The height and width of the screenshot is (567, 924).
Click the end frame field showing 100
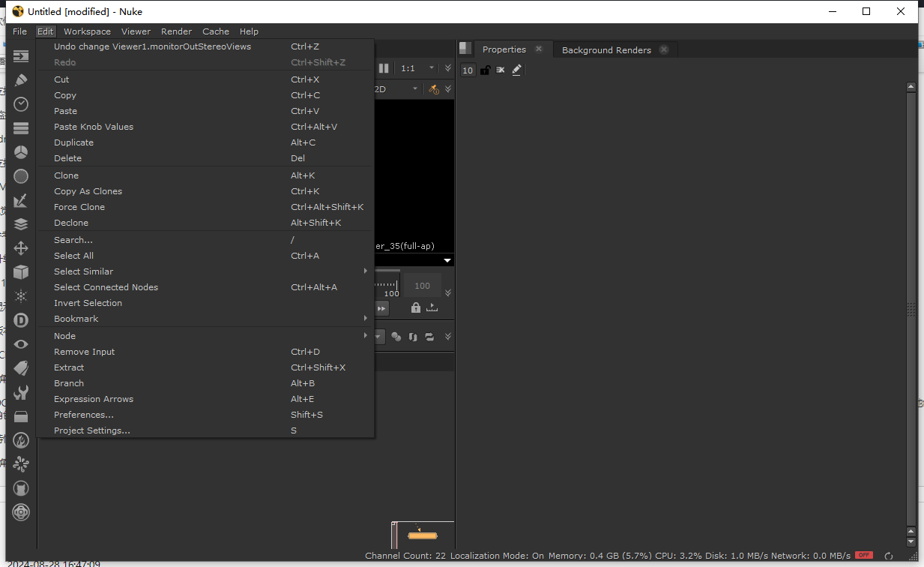[x=422, y=286]
